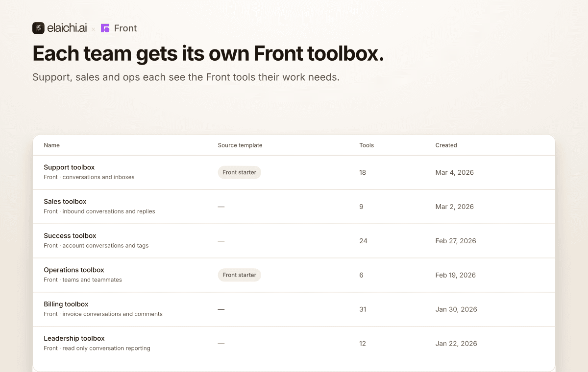
Task: Click 'Front · teams and teammates' description
Action: [83, 280]
